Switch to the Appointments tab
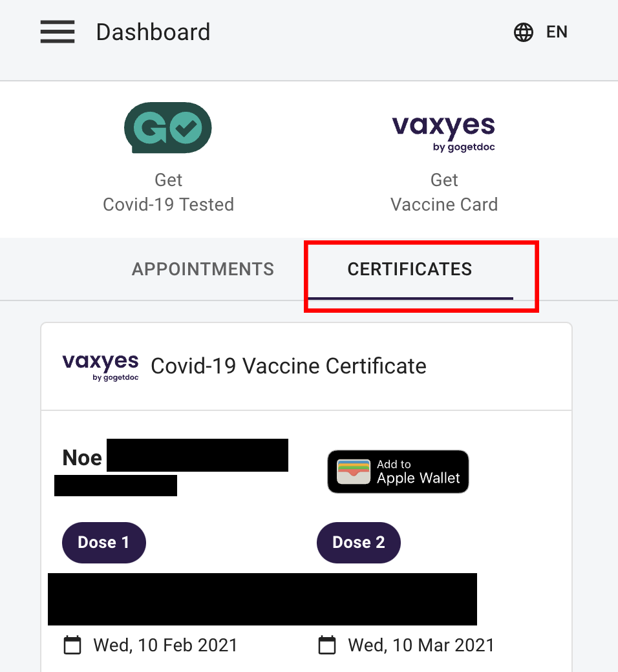 click(x=203, y=269)
